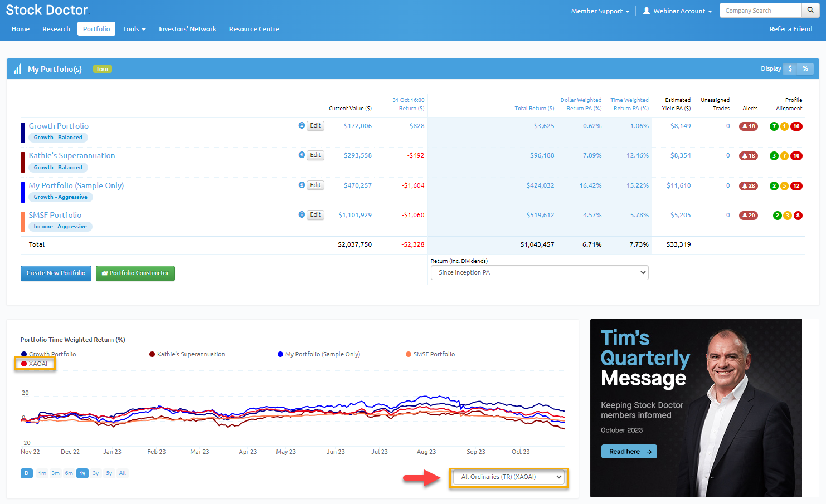Click info icon for Kathie's Superannuation

click(302, 155)
